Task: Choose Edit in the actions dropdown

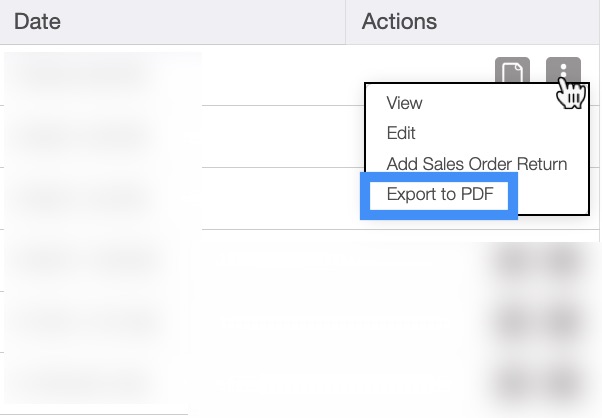Action: [401, 133]
